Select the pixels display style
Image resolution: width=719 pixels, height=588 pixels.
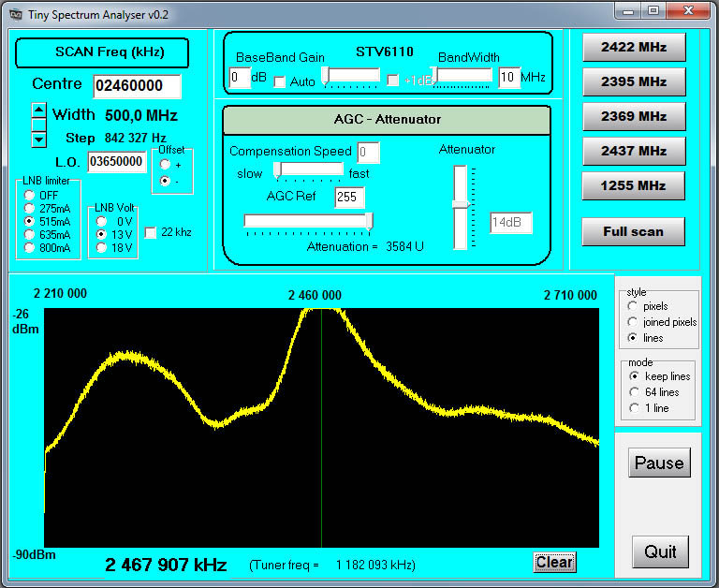pos(632,306)
